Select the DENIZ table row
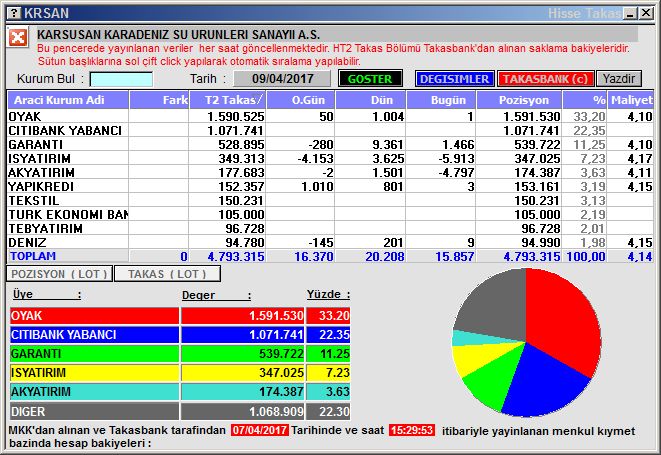This screenshot has height=455, width=661. (x=330, y=242)
